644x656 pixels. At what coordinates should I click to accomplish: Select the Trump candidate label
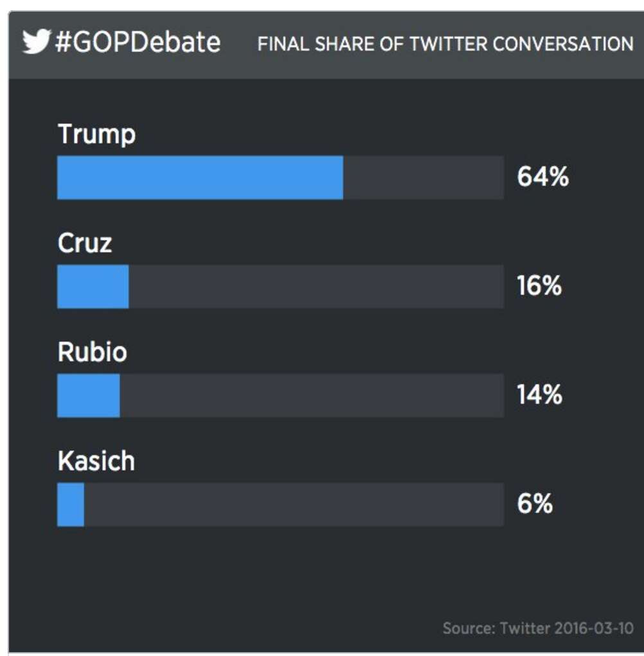(x=96, y=134)
